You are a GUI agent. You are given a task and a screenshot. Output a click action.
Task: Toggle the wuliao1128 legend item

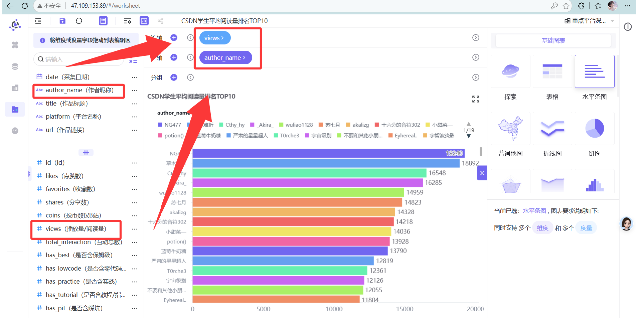point(296,125)
